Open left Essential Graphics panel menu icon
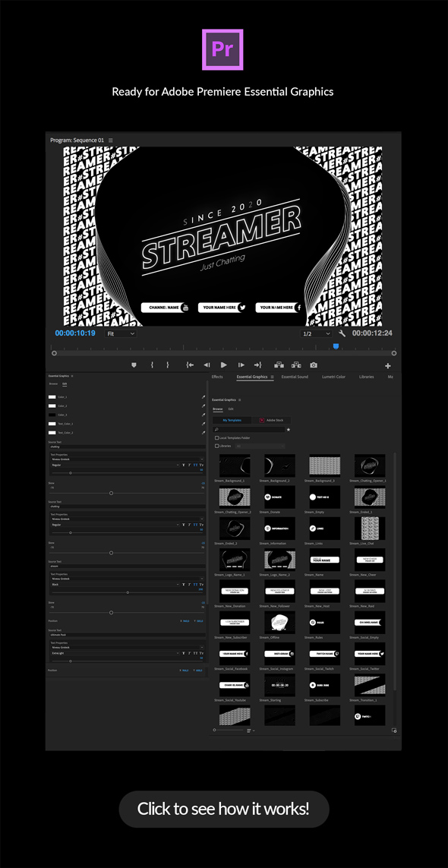 point(72,376)
